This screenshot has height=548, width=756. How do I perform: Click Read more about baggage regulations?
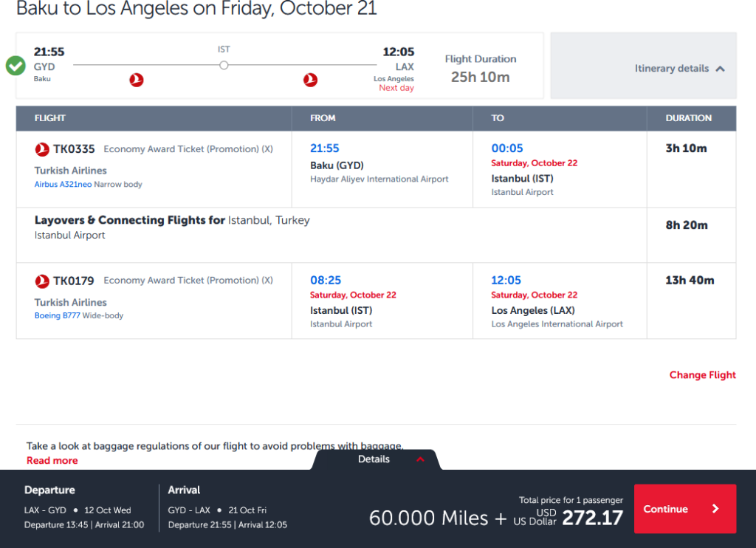tap(52, 460)
